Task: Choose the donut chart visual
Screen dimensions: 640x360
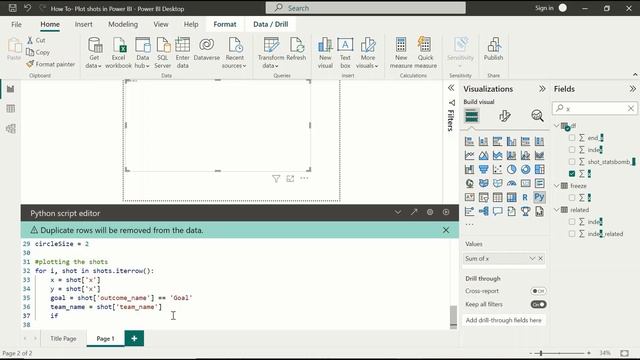Action: point(525,169)
